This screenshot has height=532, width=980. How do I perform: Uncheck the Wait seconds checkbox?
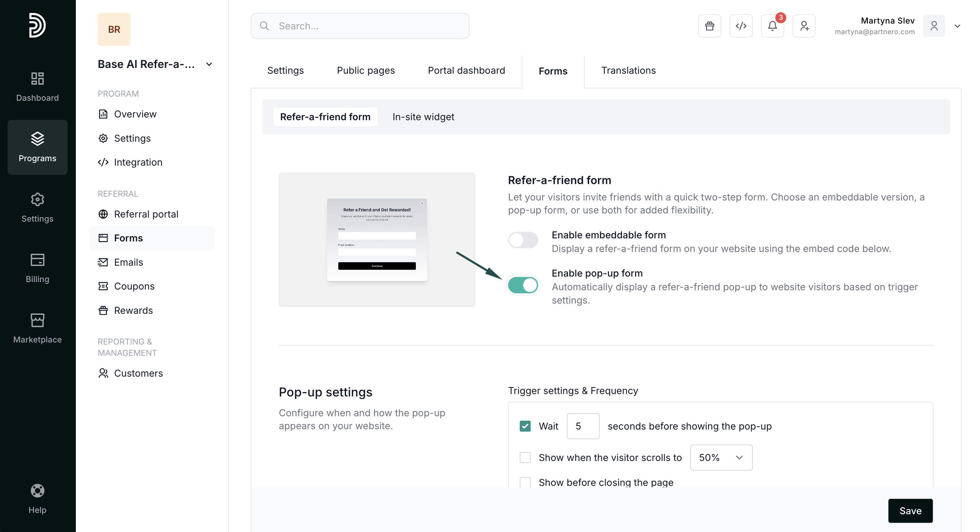pos(525,426)
